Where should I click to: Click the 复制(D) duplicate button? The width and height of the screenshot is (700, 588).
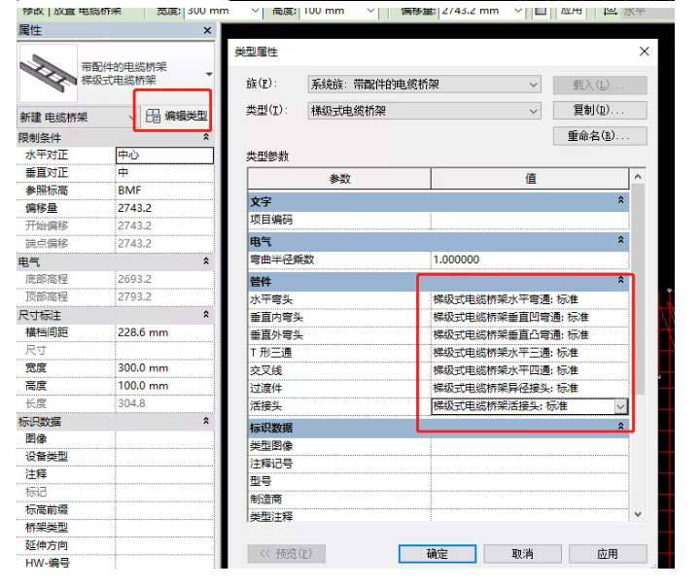pyautogui.click(x=600, y=110)
